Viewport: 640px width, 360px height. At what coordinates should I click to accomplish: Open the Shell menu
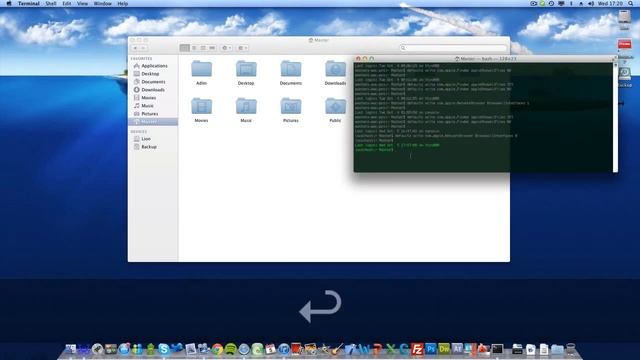(51, 4)
